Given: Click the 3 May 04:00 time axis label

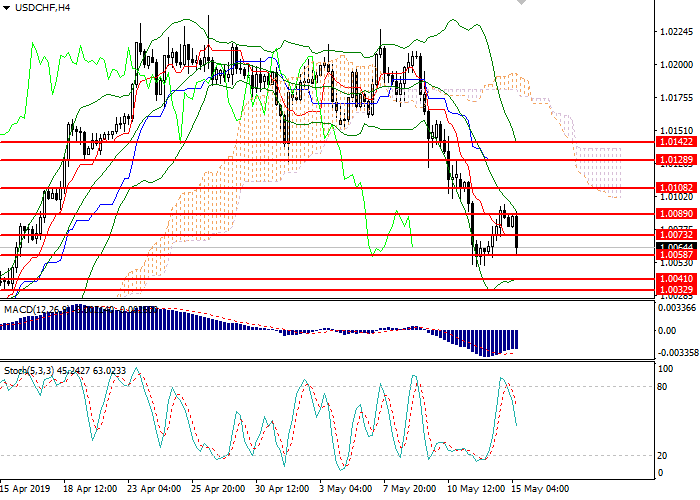Looking at the screenshot, I should (x=344, y=490).
